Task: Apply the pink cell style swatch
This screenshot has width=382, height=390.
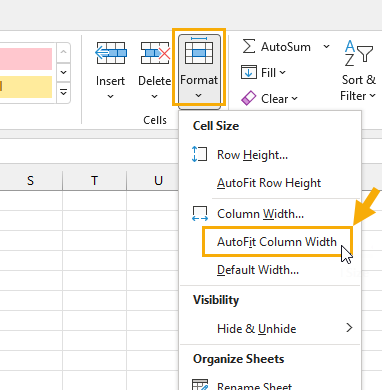Action: coord(26,59)
